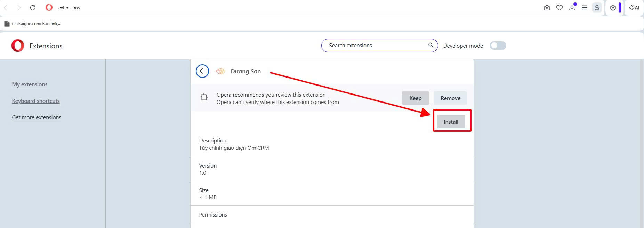Click the version value '1.0'
Image resolution: width=644 pixels, height=228 pixels.
[x=203, y=173]
